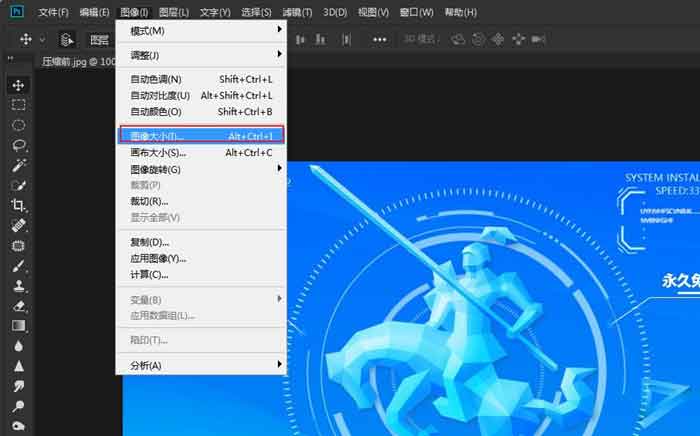The height and width of the screenshot is (436, 700).
Task: Select the Quick Selection brush tool
Action: click(18, 185)
